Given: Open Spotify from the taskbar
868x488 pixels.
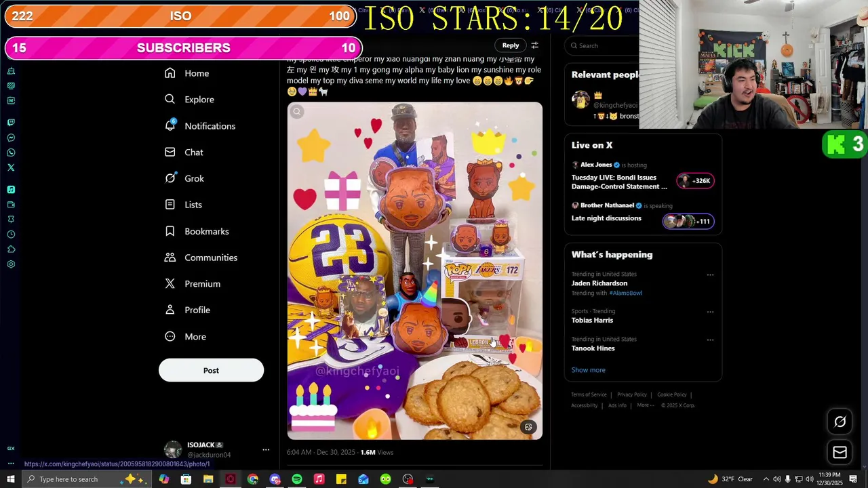Looking at the screenshot, I should (297, 479).
